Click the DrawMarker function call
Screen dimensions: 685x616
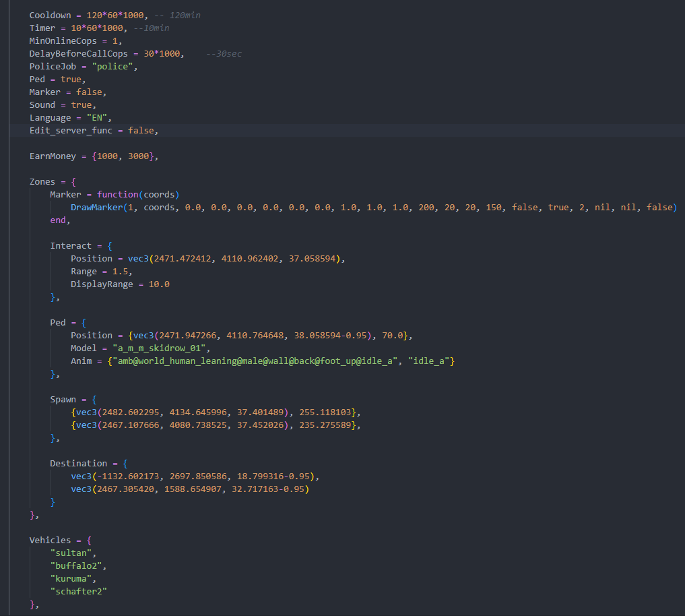point(96,207)
